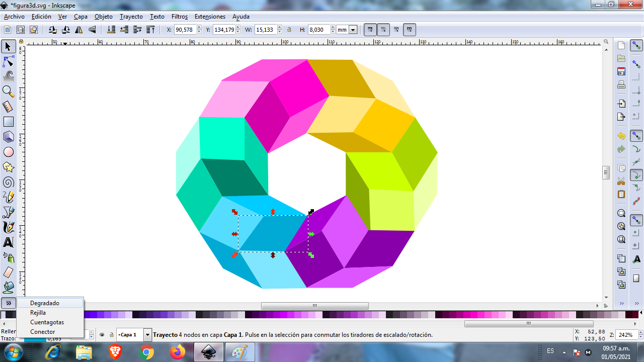644x362 pixels.
Task: Select the Pencil freehand tool
Action: tap(8, 197)
